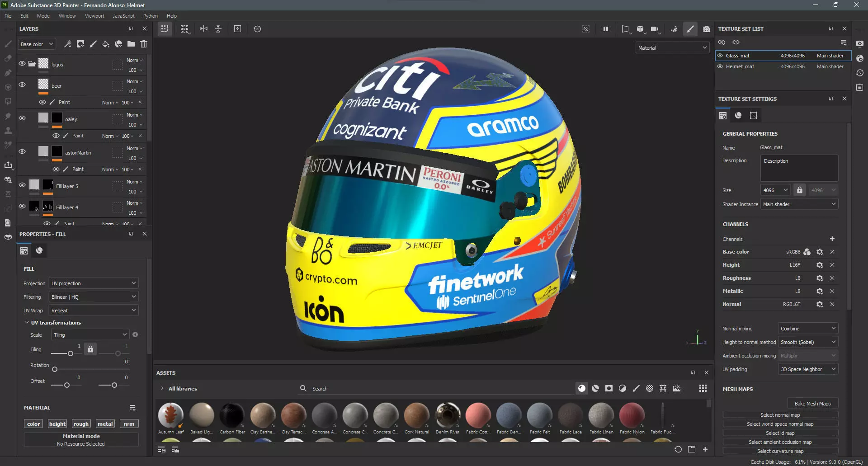This screenshot has width=868, height=466.
Task: Collapse the UV transformations section
Action: click(26, 323)
